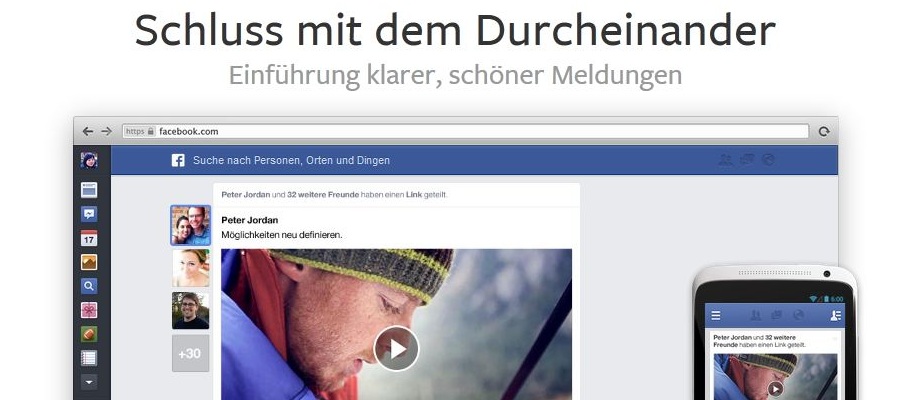Open the messages sidebar icon
The height and width of the screenshot is (400, 920).
pos(89,214)
